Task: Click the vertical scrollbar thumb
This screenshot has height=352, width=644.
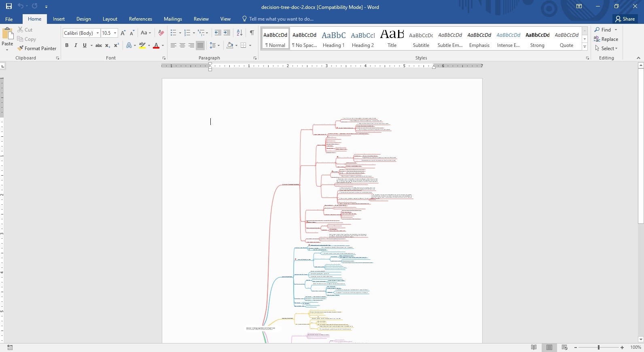Action: click(x=640, y=146)
